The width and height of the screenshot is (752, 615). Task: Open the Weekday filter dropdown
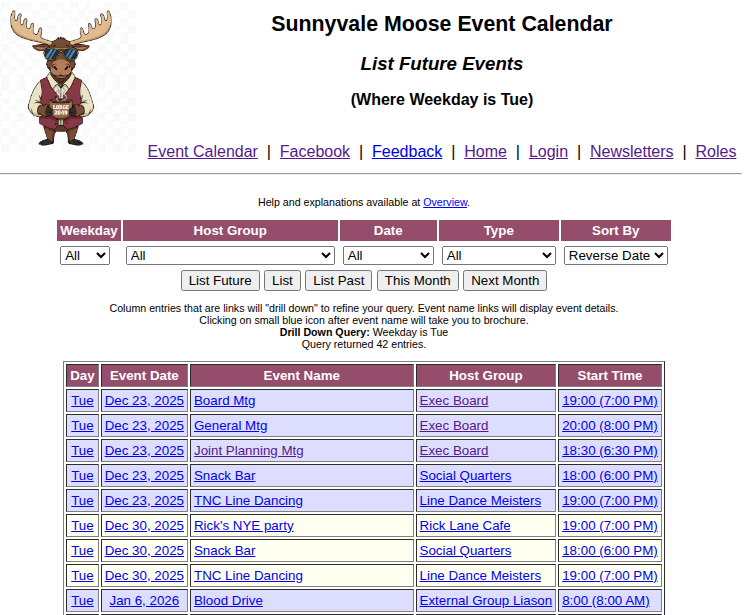pyautogui.click(x=85, y=256)
